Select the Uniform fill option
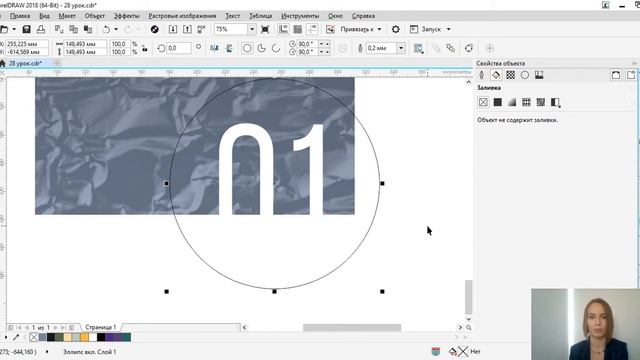The height and width of the screenshot is (360, 640). (x=498, y=102)
